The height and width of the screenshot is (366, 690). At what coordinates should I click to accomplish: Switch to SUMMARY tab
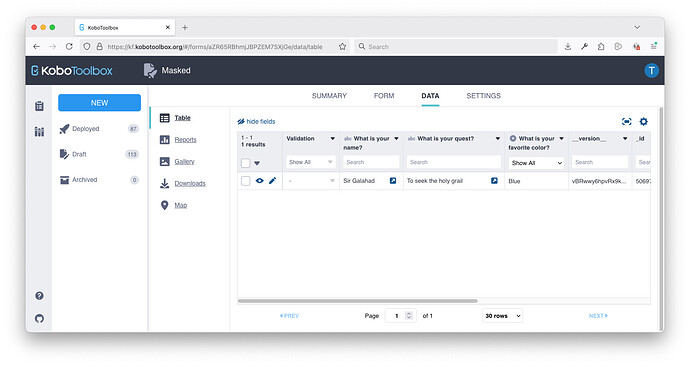329,96
